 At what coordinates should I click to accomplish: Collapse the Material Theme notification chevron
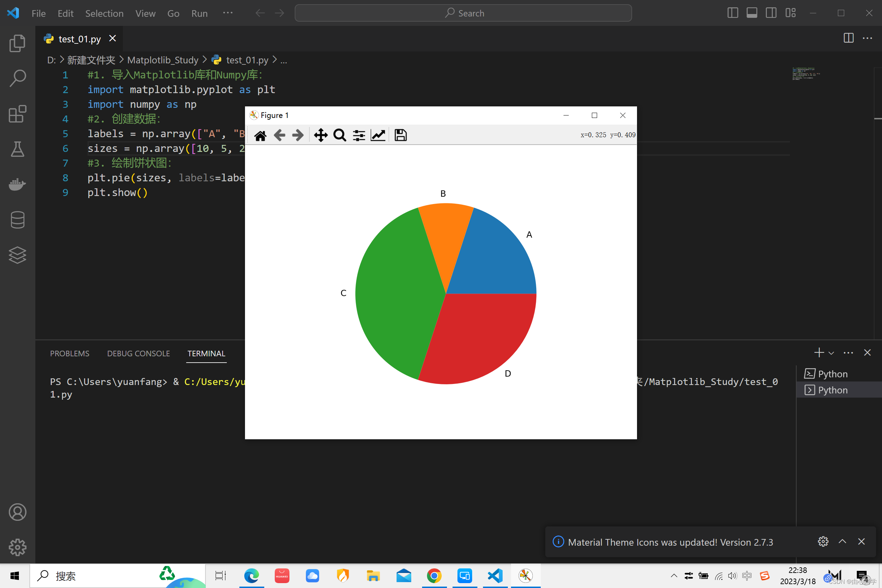click(x=842, y=541)
